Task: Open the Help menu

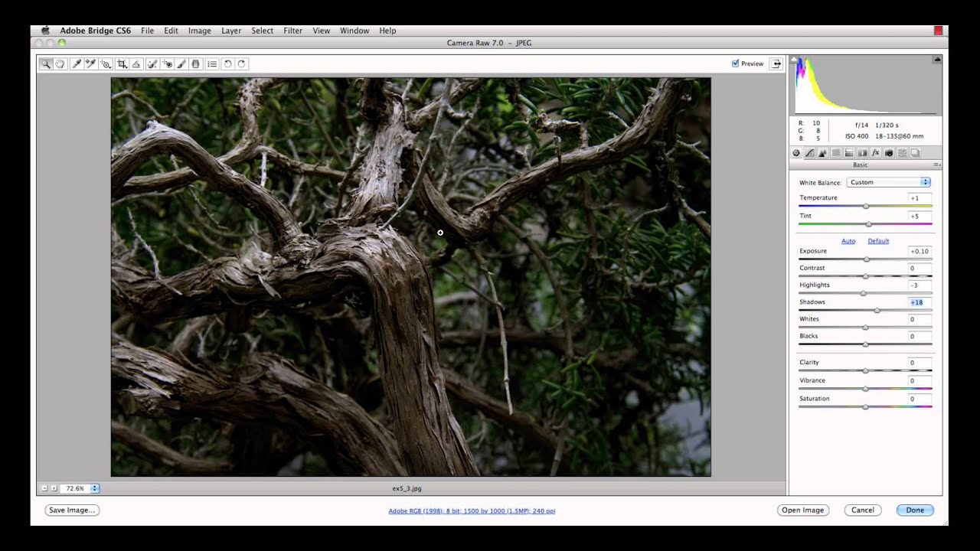Action: click(x=387, y=31)
